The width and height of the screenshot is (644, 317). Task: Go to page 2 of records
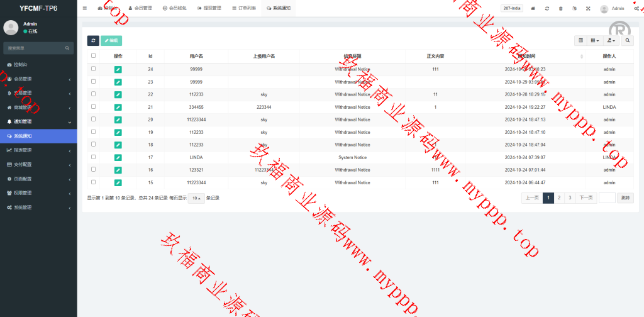point(558,197)
